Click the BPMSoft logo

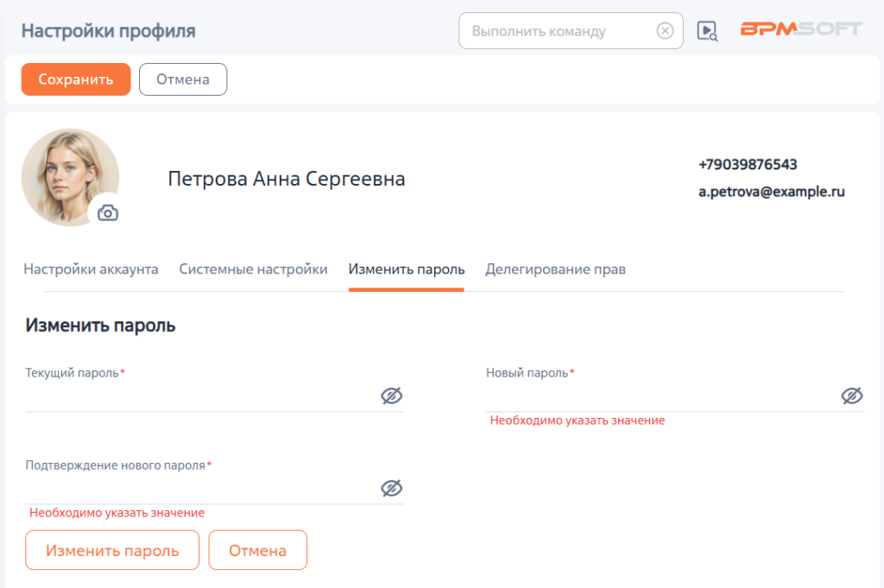(801, 28)
